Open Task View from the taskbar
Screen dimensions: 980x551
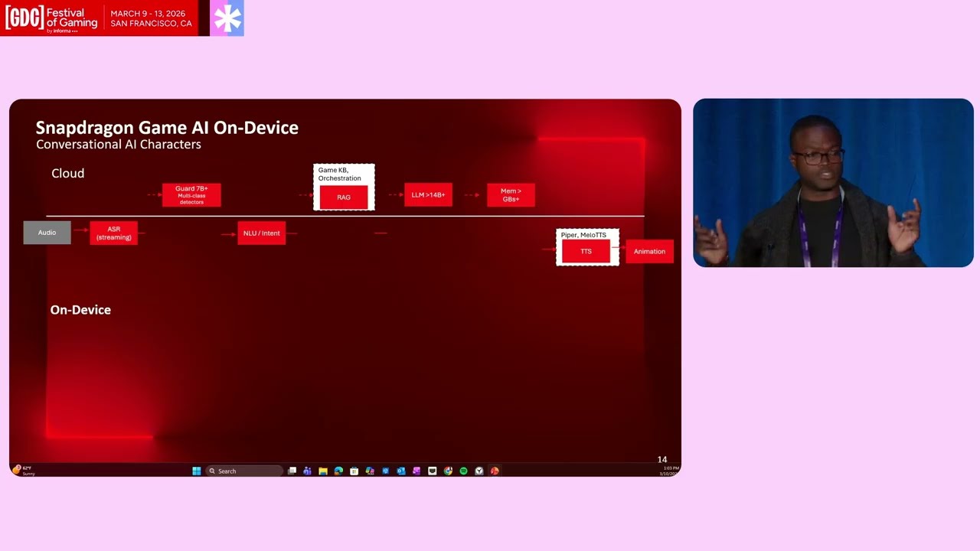pyautogui.click(x=292, y=471)
